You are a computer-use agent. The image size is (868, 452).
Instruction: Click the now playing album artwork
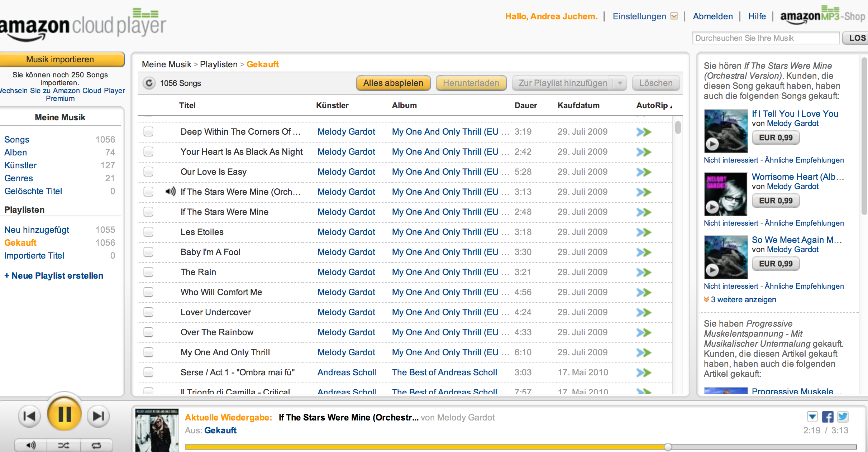(157, 430)
